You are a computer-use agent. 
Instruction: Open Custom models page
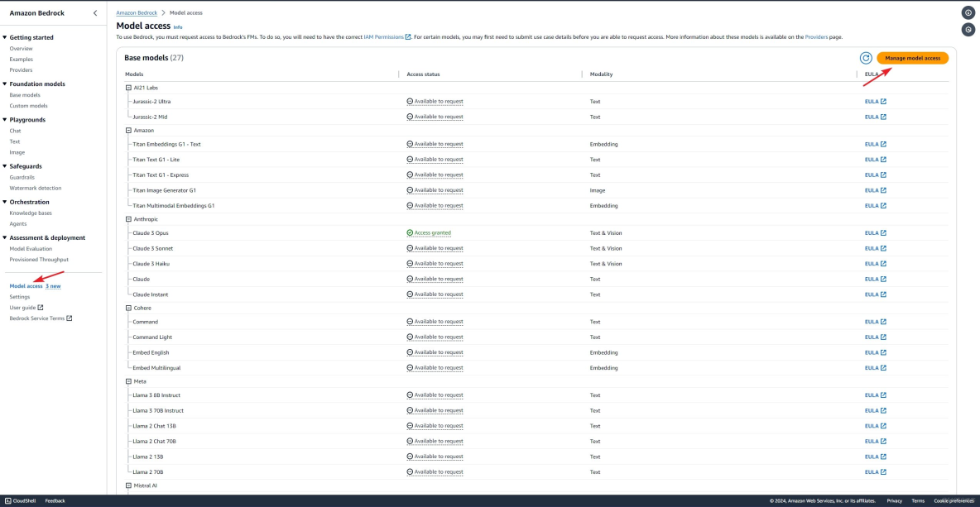(x=28, y=106)
